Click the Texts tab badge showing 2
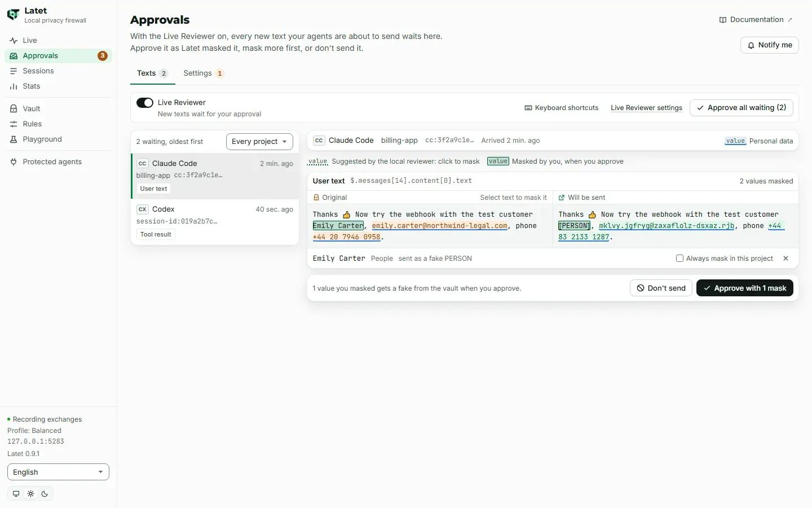The image size is (812, 508). pyautogui.click(x=164, y=73)
